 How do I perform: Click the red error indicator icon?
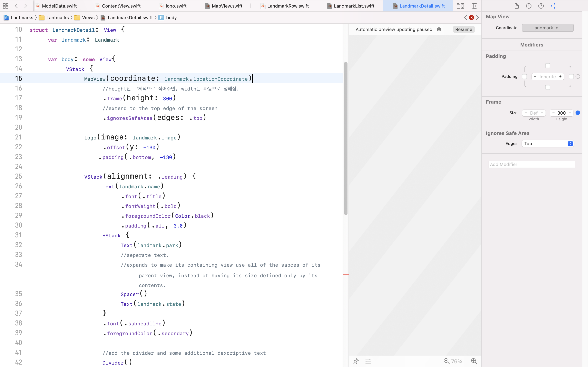point(471,18)
